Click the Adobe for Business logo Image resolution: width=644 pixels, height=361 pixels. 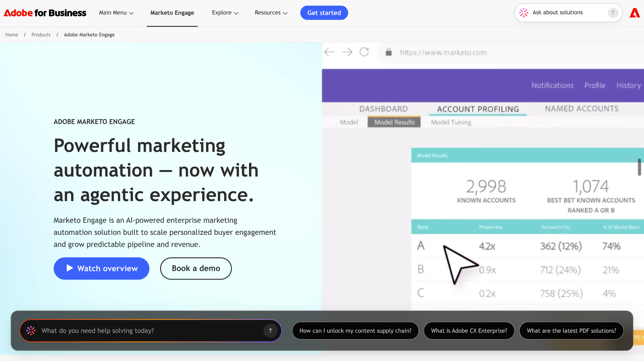coord(45,13)
